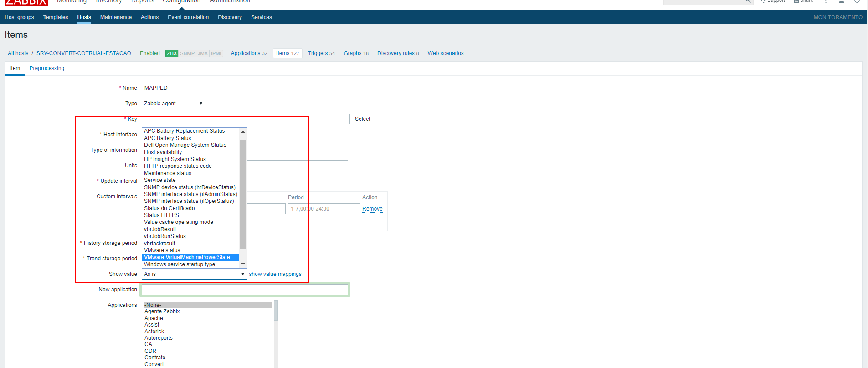The image size is (868, 368).
Task: Click the Enabled status link
Action: tap(150, 53)
